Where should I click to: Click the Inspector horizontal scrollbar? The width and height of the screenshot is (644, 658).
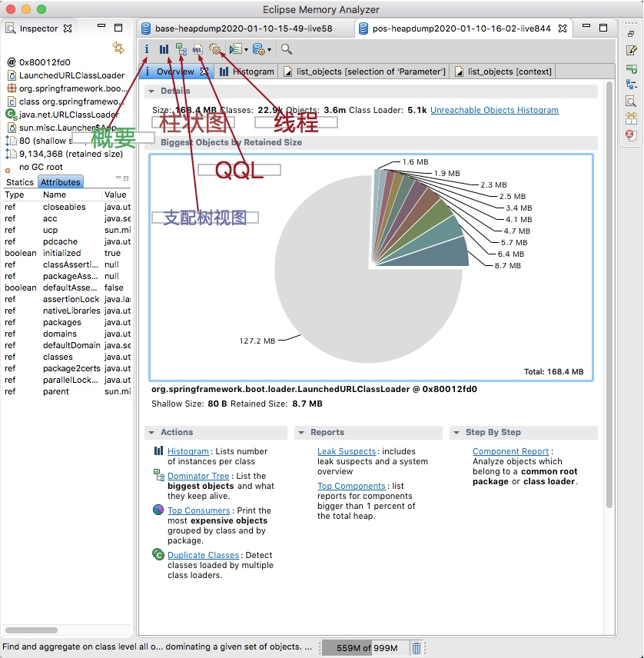pos(32,630)
